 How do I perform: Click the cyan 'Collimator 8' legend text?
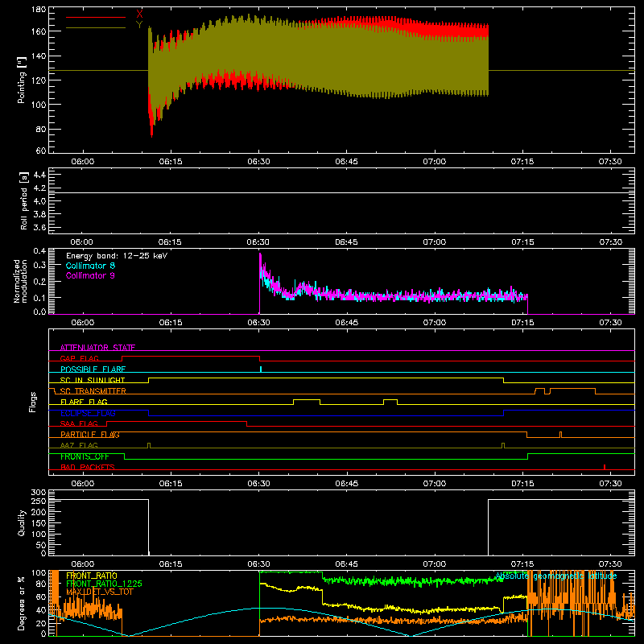(90, 266)
